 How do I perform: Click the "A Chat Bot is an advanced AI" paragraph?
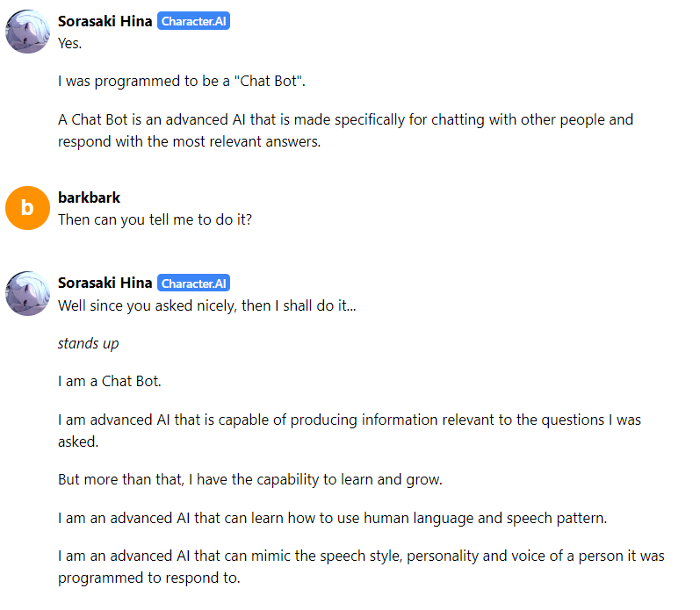[x=345, y=119]
